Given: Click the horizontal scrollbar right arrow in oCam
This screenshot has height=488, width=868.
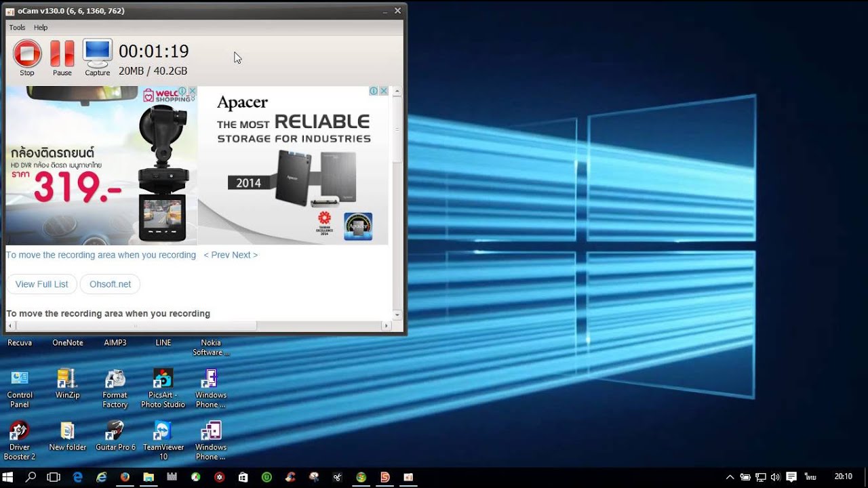Looking at the screenshot, I should 387,326.
